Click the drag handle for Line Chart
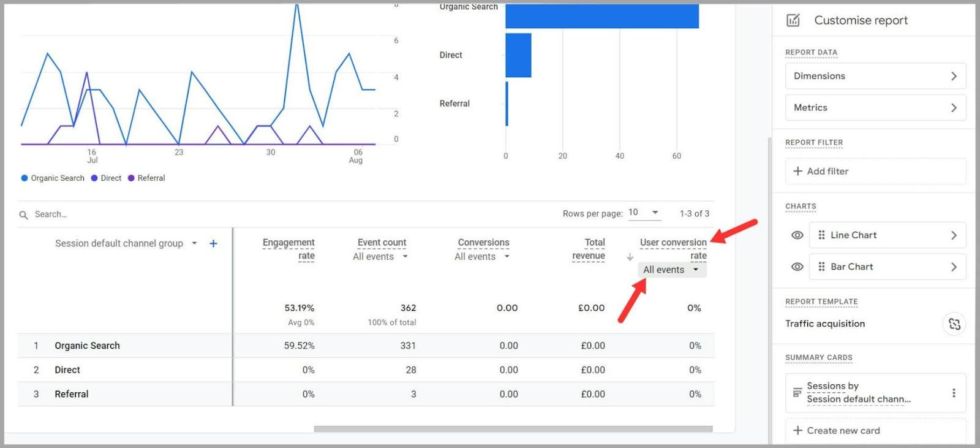Image resolution: width=980 pixels, height=448 pixels. click(821, 235)
